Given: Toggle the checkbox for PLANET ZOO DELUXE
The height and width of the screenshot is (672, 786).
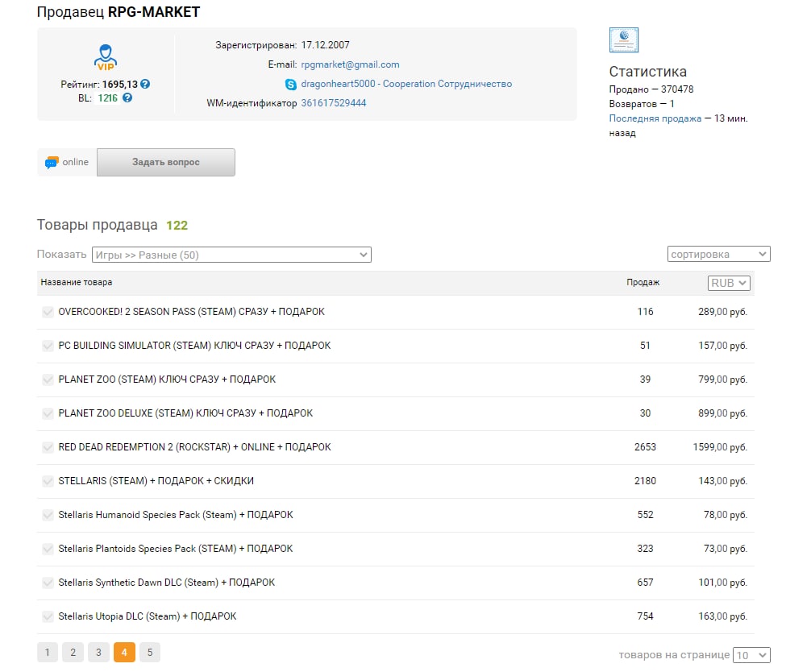Looking at the screenshot, I should pos(48,413).
